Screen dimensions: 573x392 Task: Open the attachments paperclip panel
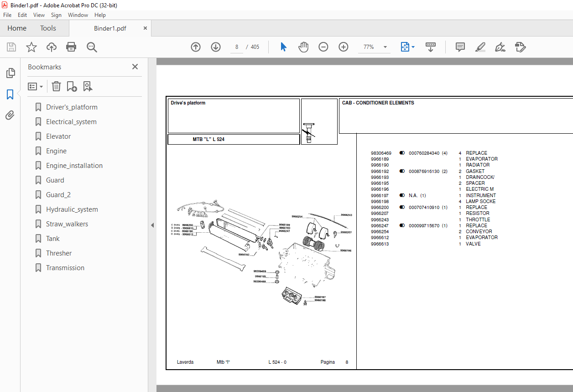point(10,115)
